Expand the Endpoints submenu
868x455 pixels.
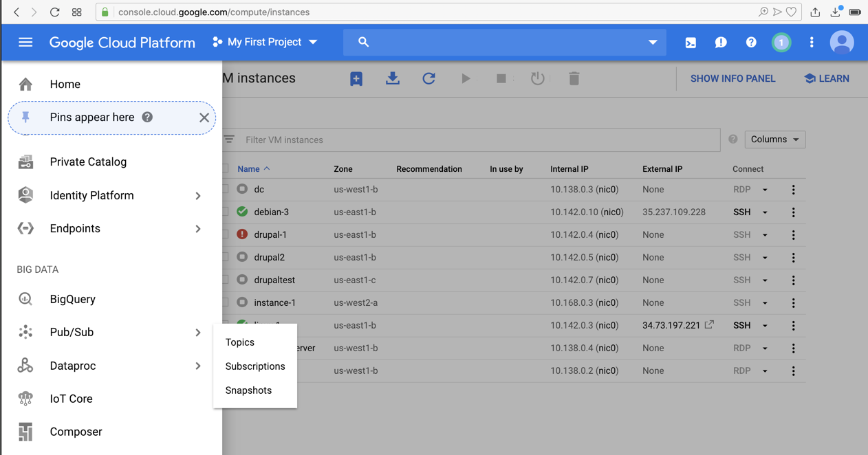coord(198,229)
